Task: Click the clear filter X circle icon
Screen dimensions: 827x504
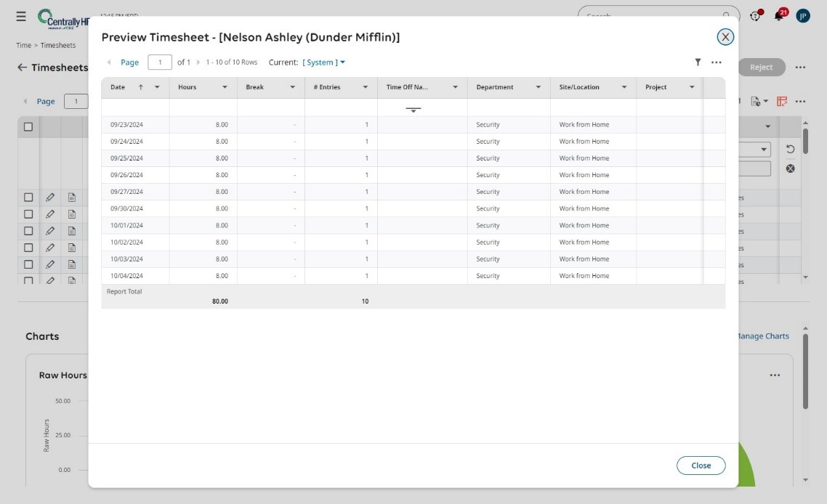Action: [x=790, y=168]
